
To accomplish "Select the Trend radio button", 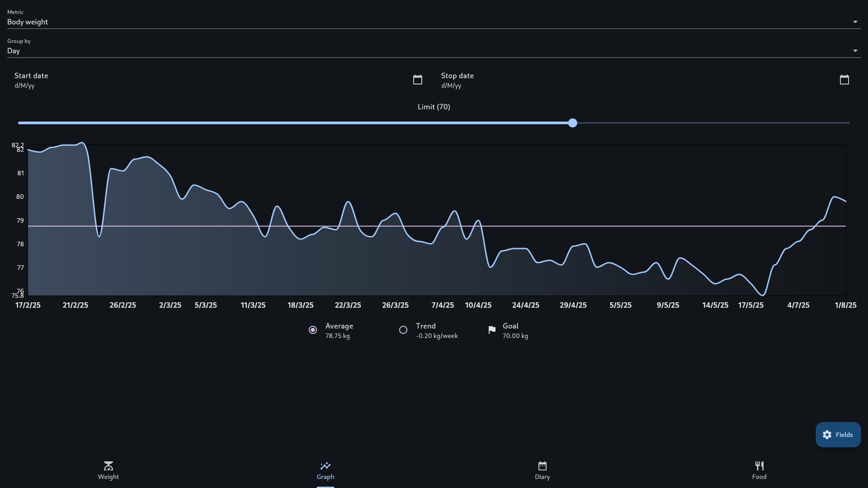I will [403, 330].
